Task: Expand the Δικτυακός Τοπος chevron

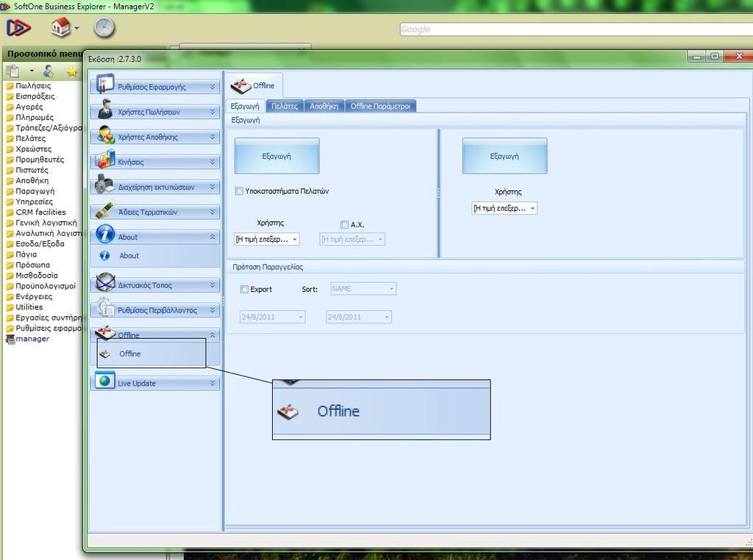Action: 213,285
